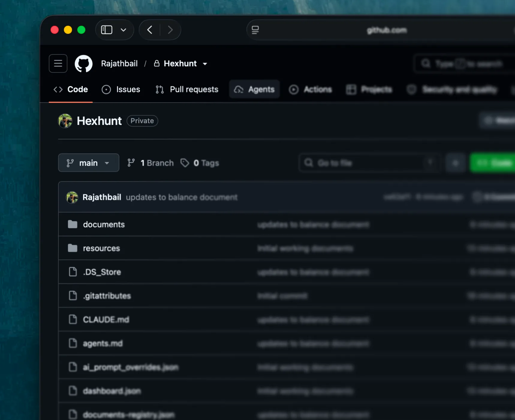Image resolution: width=515 pixels, height=420 pixels.
Task: Click the file icon beside dashboard.json
Action: click(73, 391)
